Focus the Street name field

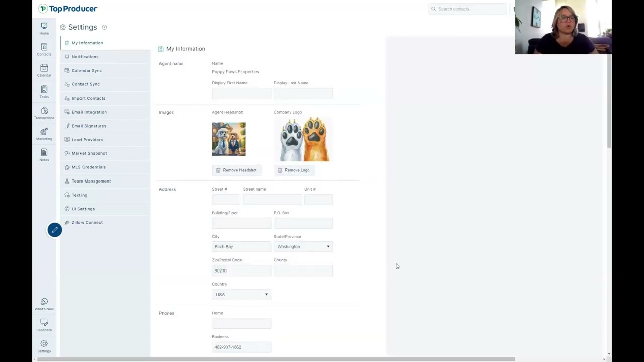[x=272, y=199]
